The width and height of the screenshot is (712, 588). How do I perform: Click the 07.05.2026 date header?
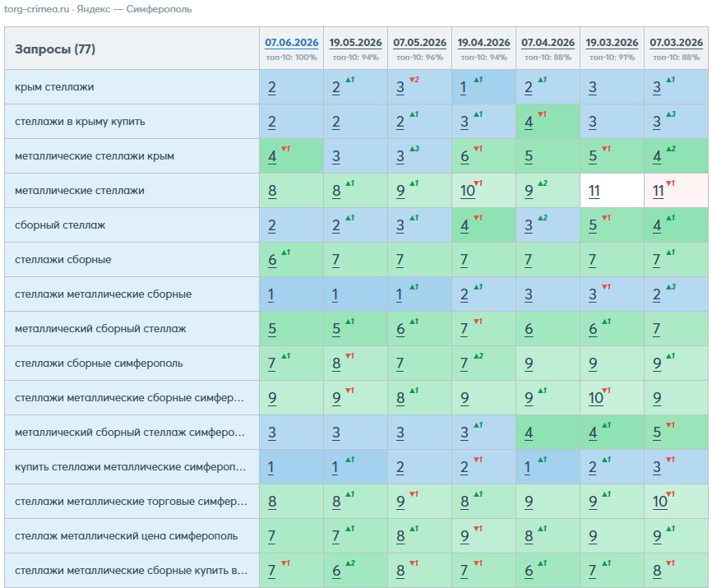419,42
